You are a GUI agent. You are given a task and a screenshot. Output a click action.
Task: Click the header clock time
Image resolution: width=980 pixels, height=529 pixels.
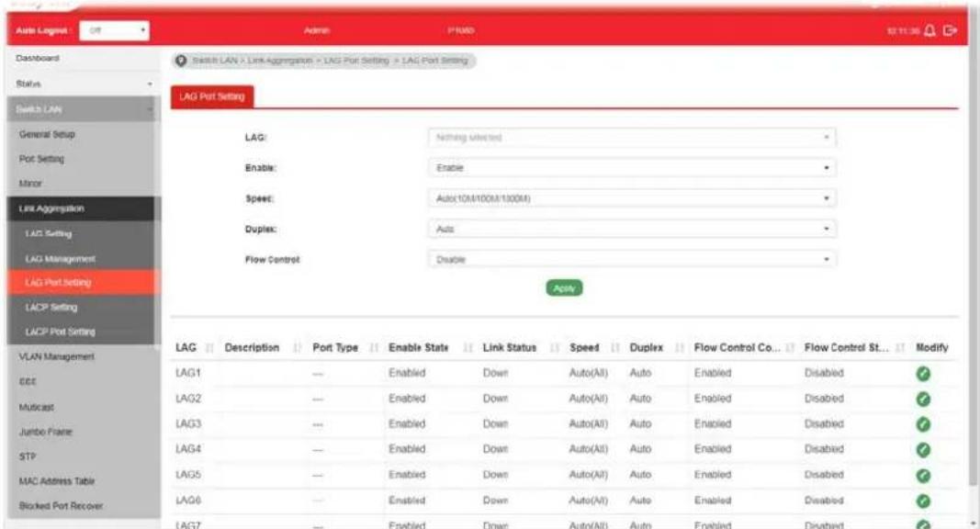point(903,30)
